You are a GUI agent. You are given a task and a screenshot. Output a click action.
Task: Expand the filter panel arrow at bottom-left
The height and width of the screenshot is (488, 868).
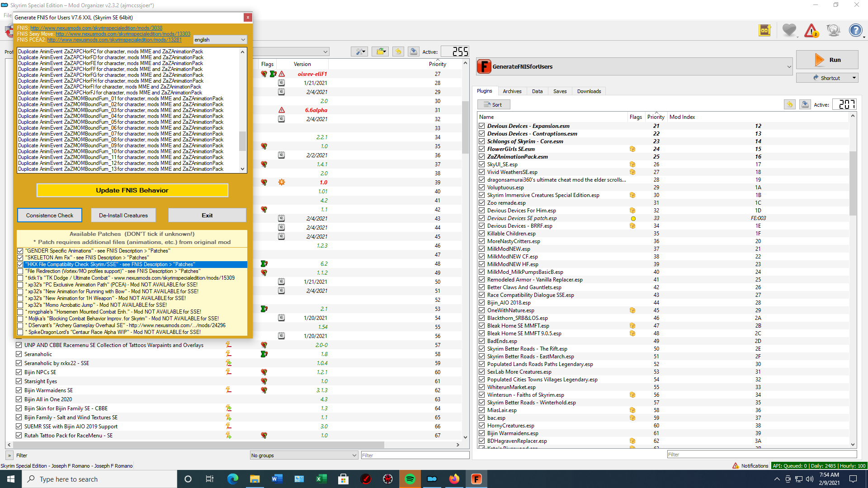click(x=9, y=455)
